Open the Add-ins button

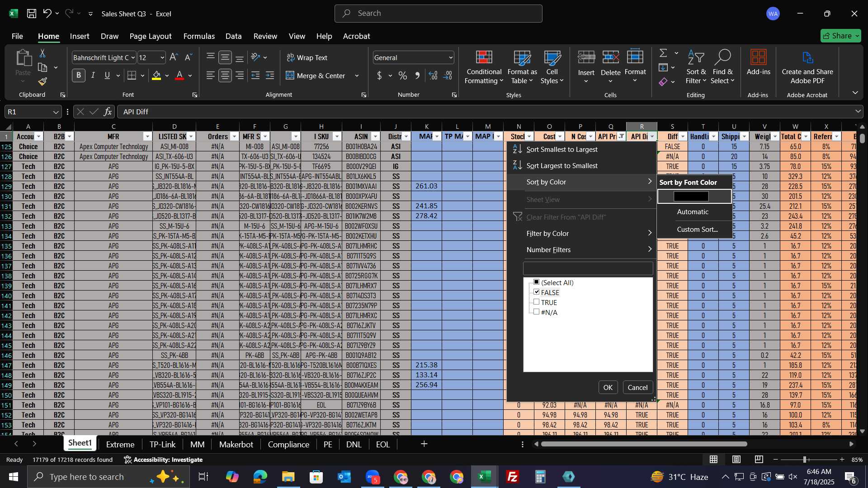point(758,62)
